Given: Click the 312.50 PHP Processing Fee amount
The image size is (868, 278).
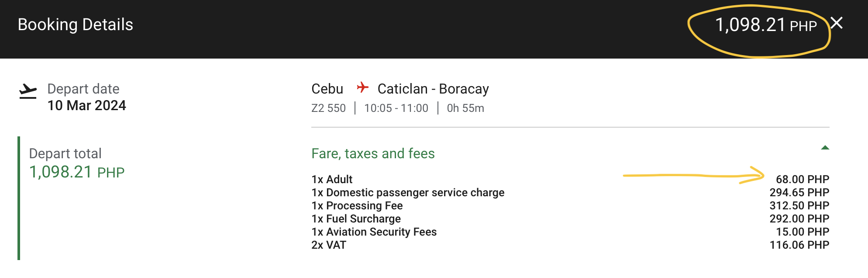Looking at the screenshot, I should [799, 205].
